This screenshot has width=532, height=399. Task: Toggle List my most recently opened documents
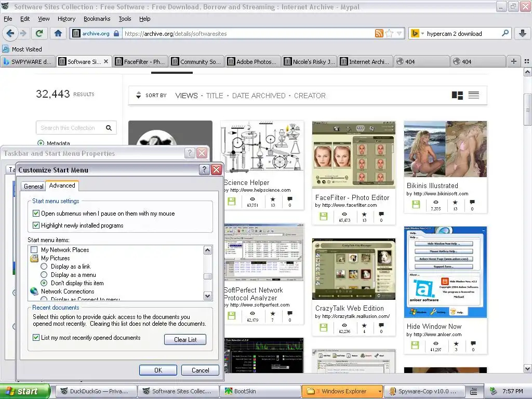[x=36, y=338]
